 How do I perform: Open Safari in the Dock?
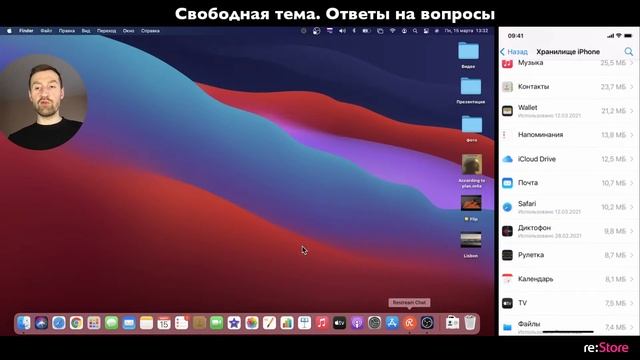59,323
